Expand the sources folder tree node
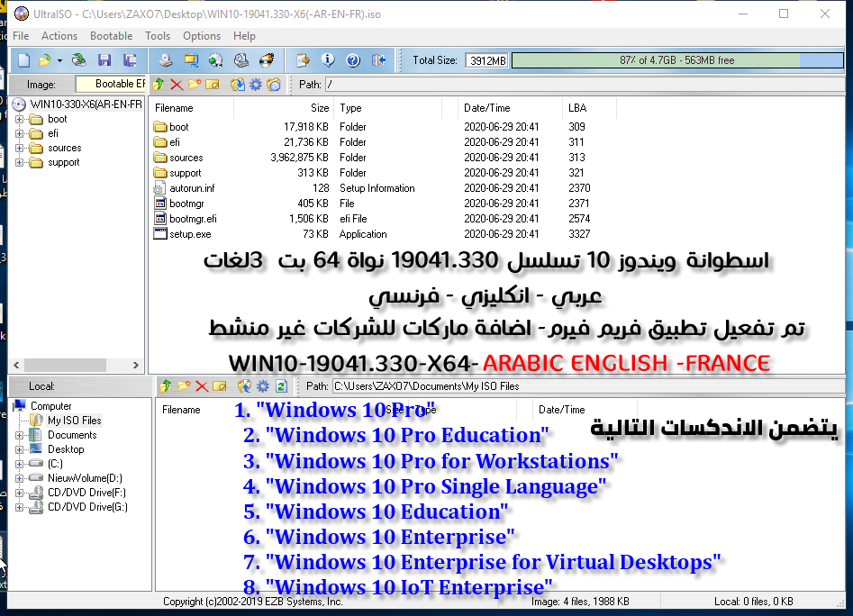 (20, 148)
